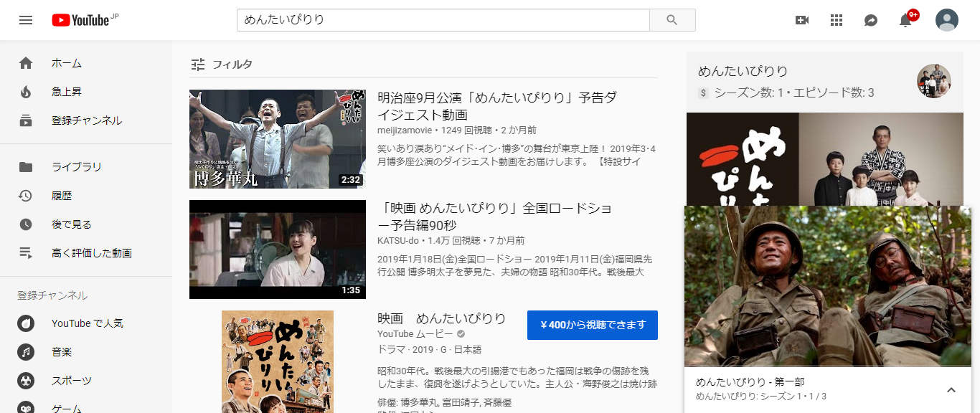Click the めんたいぴりり show banner image
The height and width of the screenshot is (413, 980).
[825, 159]
